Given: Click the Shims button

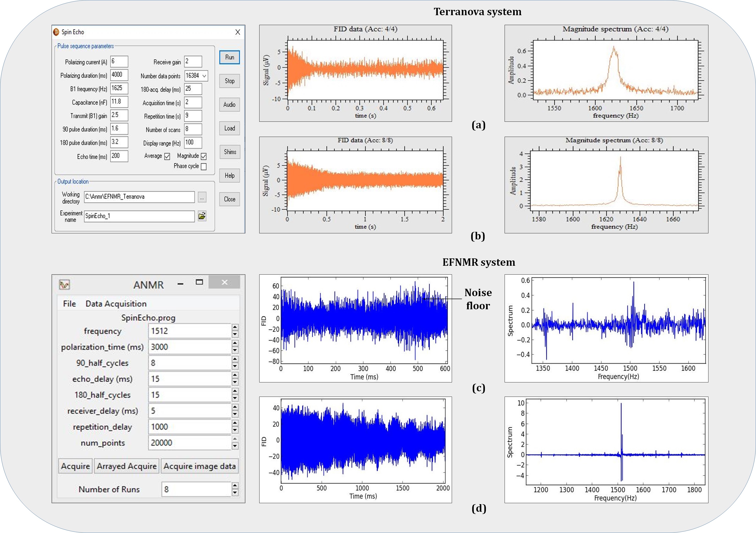Looking at the screenshot, I should pyautogui.click(x=230, y=152).
